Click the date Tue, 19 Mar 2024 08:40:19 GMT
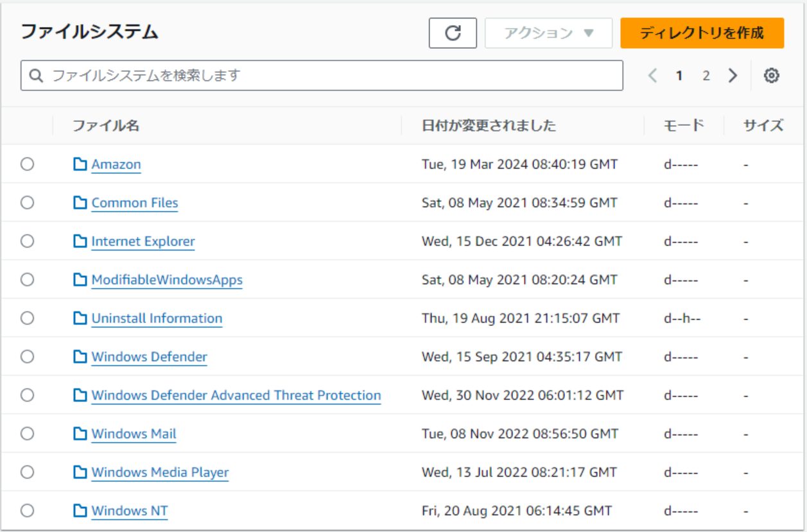This screenshot has width=807, height=532. [x=519, y=164]
